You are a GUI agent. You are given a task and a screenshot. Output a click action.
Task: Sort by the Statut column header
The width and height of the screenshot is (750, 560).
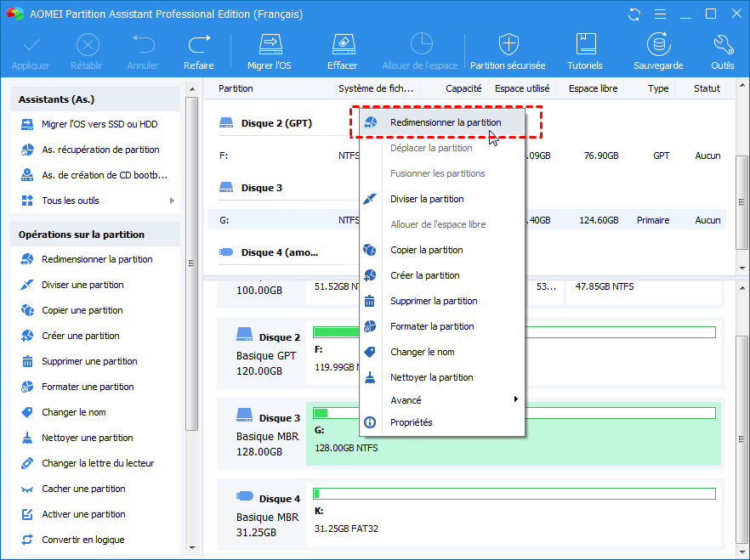pos(707,88)
